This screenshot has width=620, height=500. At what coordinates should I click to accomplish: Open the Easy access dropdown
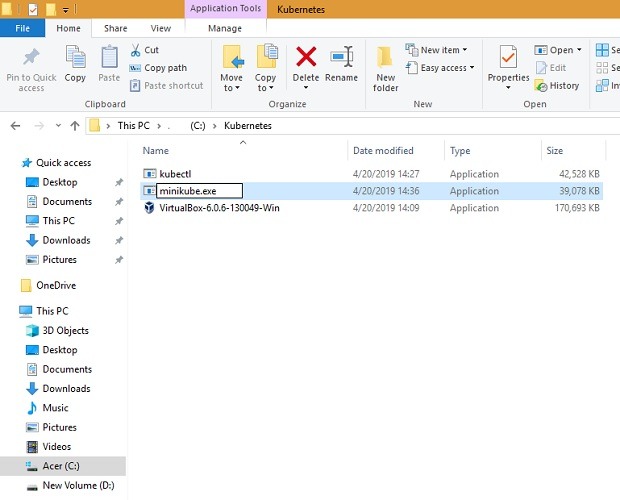[x=440, y=68]
